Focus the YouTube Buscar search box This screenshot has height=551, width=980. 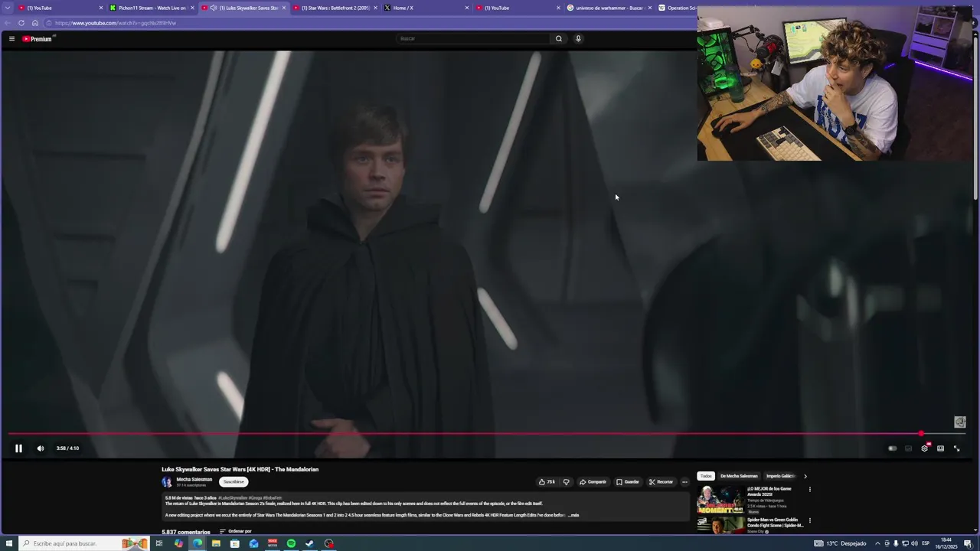point(473,38)
